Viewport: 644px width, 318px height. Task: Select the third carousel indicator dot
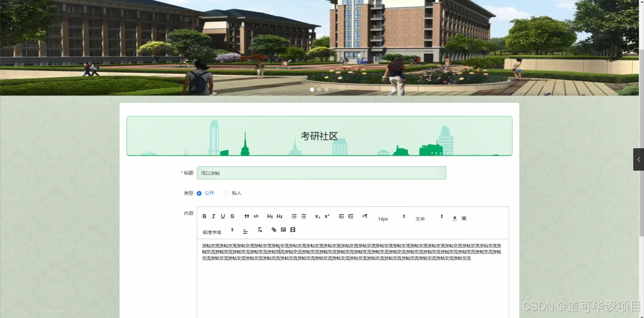pos(326,90)
